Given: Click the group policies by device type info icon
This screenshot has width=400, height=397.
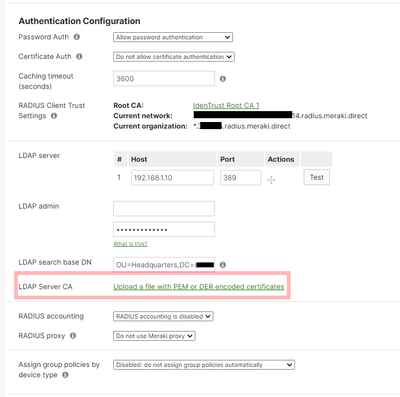Looking at the screenshot, I should [65, 375].
